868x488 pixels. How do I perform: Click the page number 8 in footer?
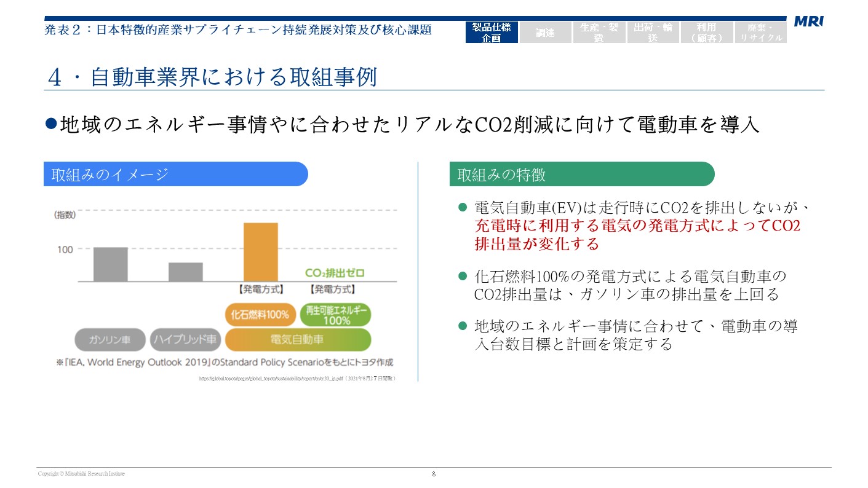click(434, 474)
